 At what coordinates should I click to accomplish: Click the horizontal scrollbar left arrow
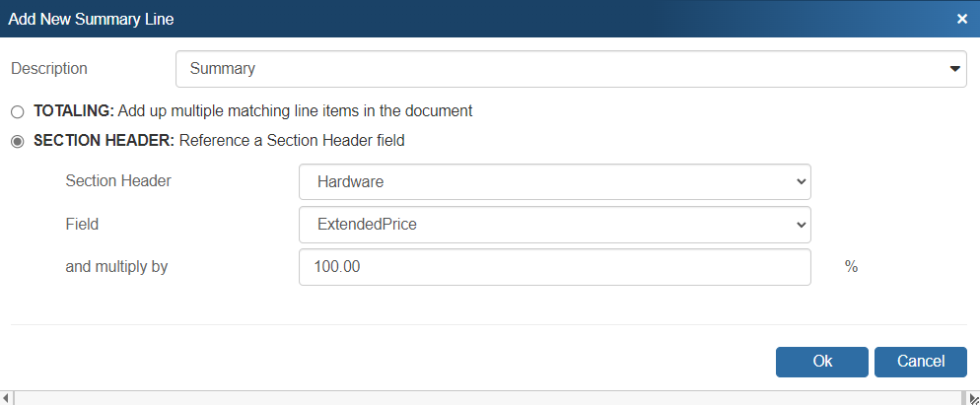click(6, 397)
